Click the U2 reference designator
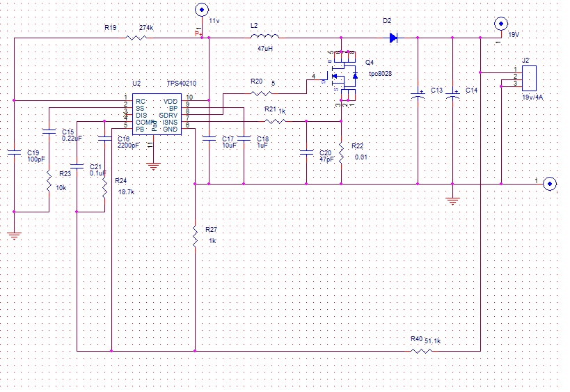Viewport: 570px width, 392px height. pos(136,84)
